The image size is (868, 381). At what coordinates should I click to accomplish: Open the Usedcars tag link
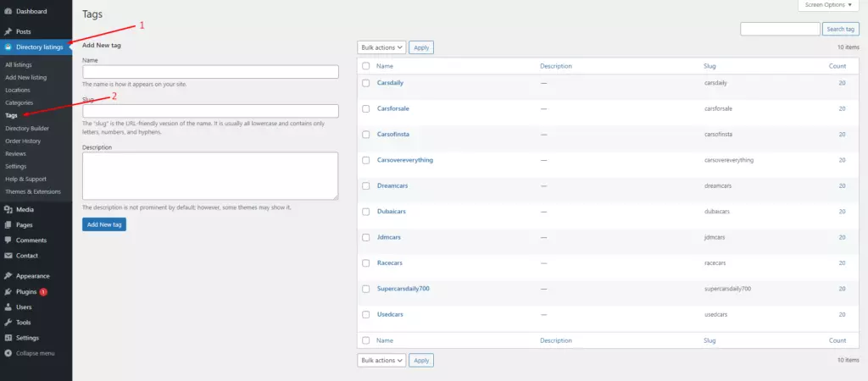point(390,315)
